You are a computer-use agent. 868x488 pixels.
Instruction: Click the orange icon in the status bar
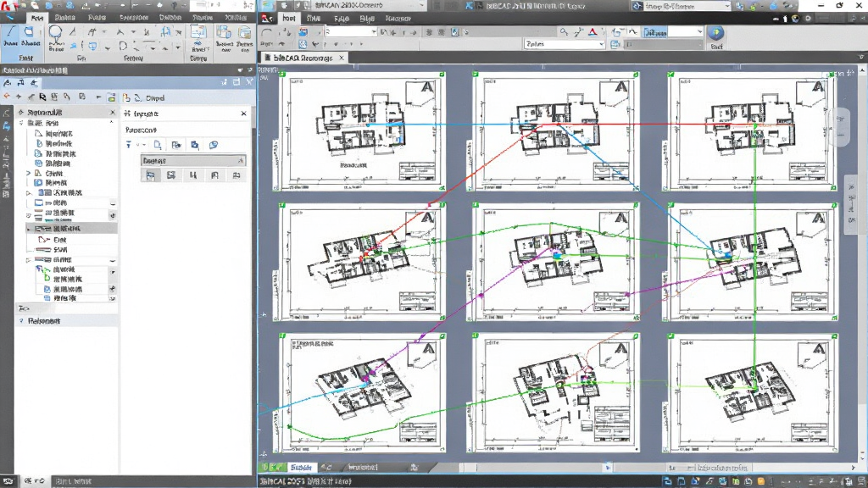761,481
